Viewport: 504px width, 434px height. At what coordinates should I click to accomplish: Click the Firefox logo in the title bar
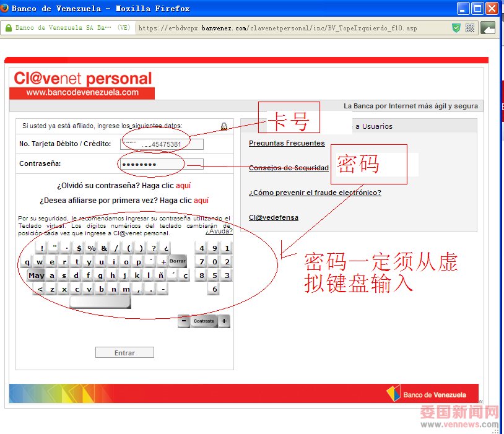4,7
